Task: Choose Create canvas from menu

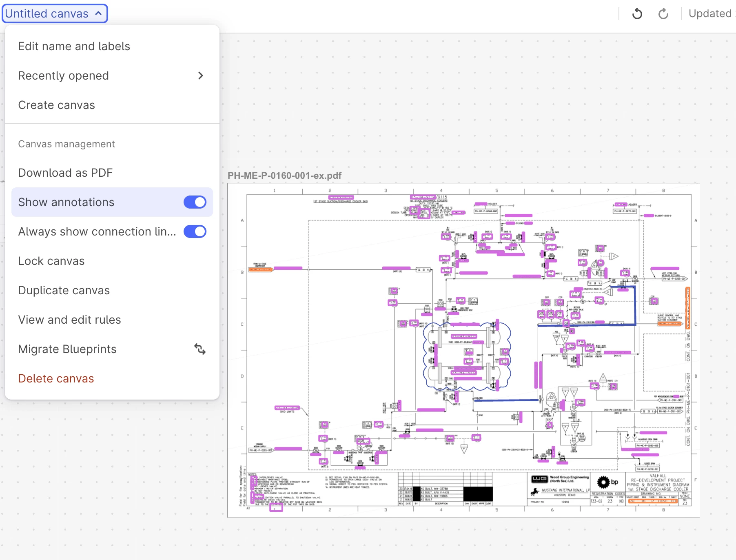Action: [57, 105]
